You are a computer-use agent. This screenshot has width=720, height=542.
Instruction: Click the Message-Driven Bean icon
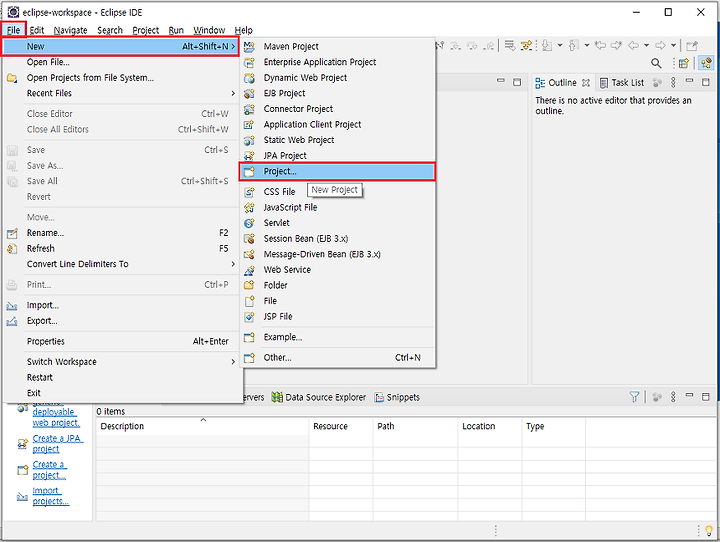pos(249,254)
